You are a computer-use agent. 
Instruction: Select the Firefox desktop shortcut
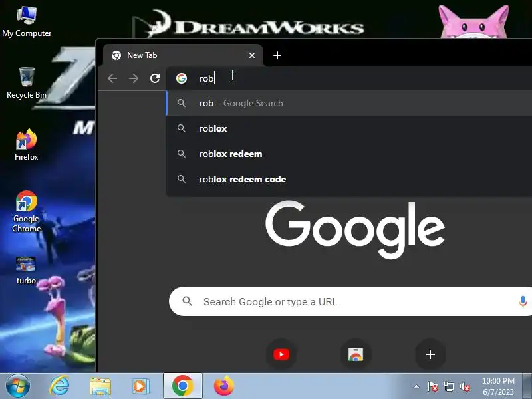pyautogui.click(x=27, y=145)
